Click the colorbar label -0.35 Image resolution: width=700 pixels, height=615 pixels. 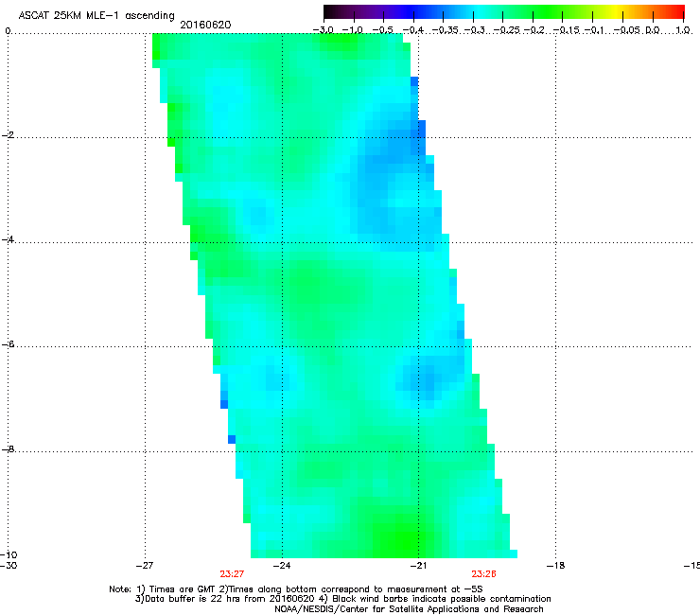(446, 30)
